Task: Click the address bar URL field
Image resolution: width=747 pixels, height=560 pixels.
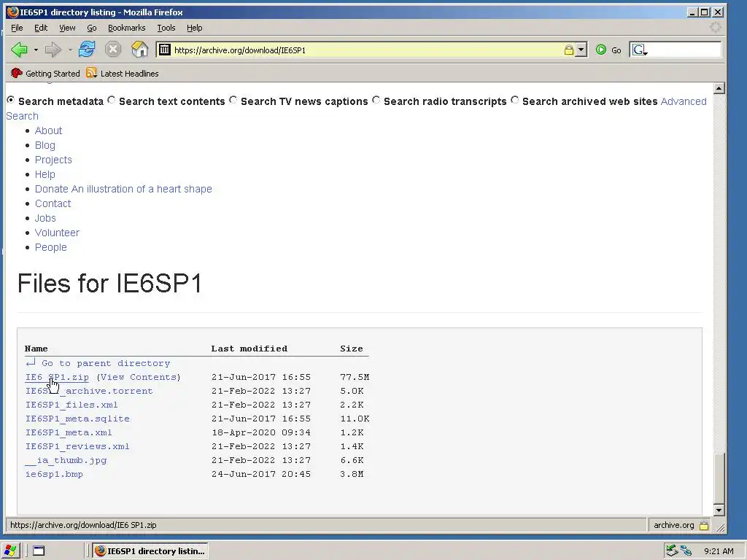Action: (367, 50)
